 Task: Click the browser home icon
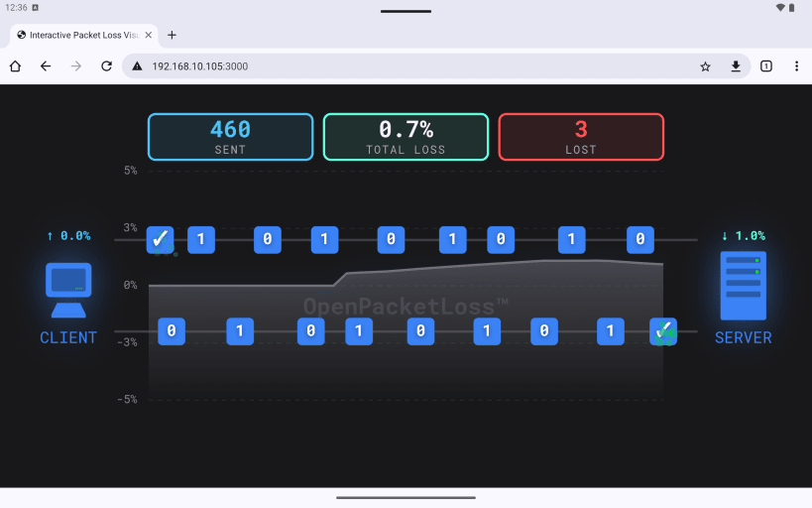point(15,65)
